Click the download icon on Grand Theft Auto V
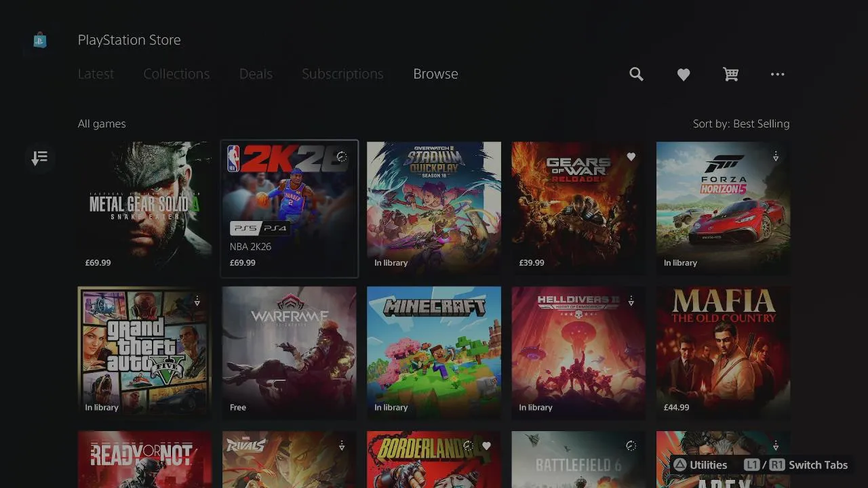The width and height of the screenshot is (868, 488). [197, 301]
